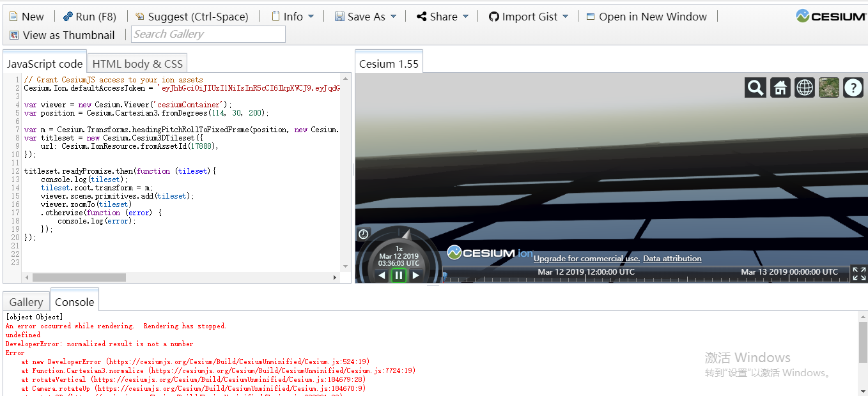Open the geocoder search icon
Image resolution: width=868 pixels, height=396 pixels.
click(756, 88)
